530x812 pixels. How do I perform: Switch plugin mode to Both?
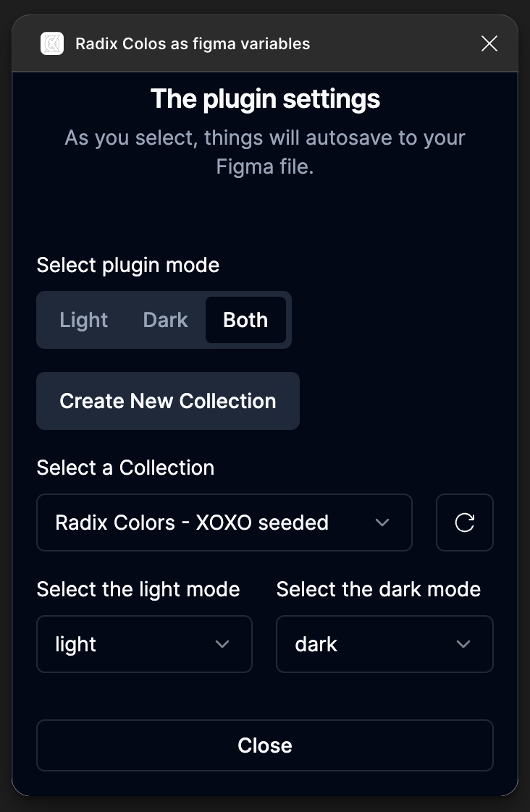point(245,320)
